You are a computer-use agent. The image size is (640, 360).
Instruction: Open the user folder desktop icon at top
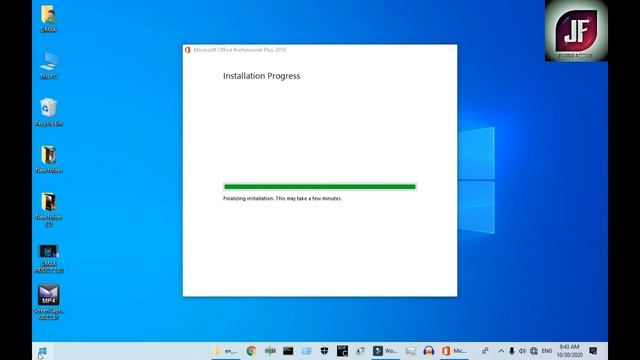tap(48, 18)
